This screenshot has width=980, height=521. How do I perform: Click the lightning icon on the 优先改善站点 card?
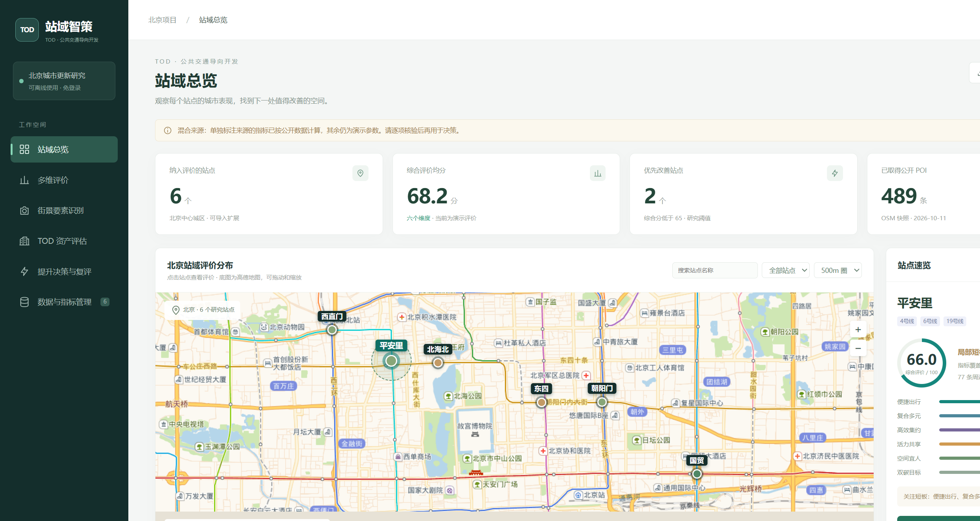pyautogui.click(x=835, y=173)
